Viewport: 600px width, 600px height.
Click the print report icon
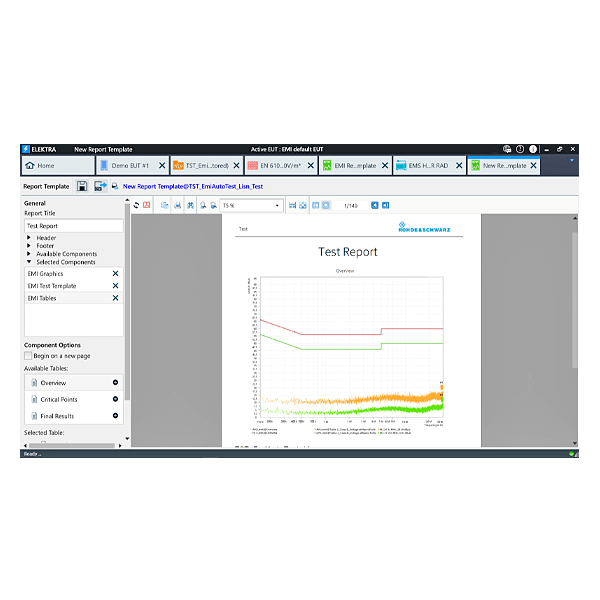(x=177, y=205)
